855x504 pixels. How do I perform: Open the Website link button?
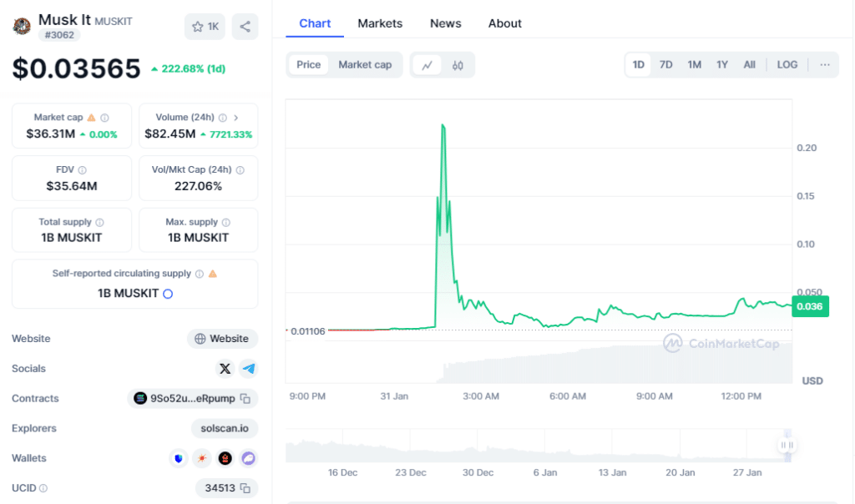(x=222, y=338)
